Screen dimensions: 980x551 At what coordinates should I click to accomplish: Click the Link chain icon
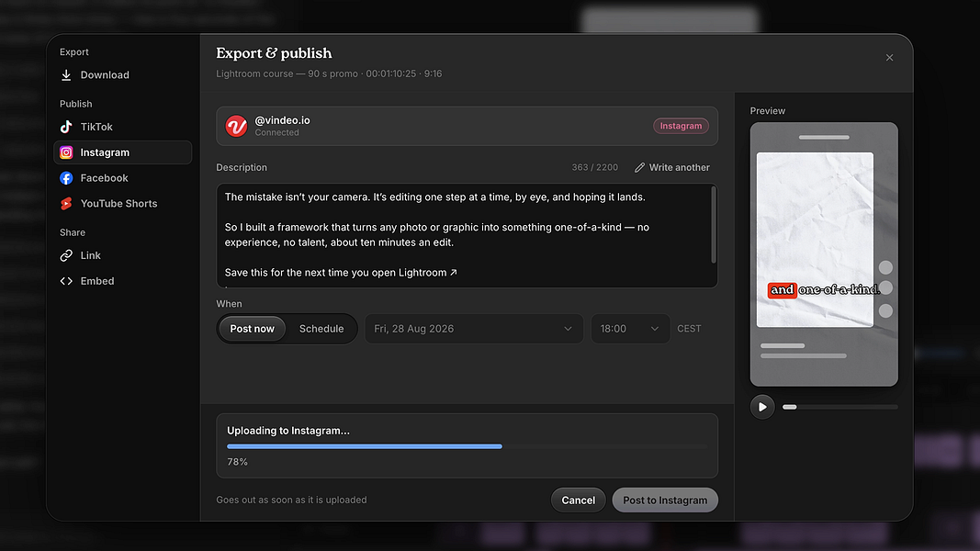tap(66, 255)
